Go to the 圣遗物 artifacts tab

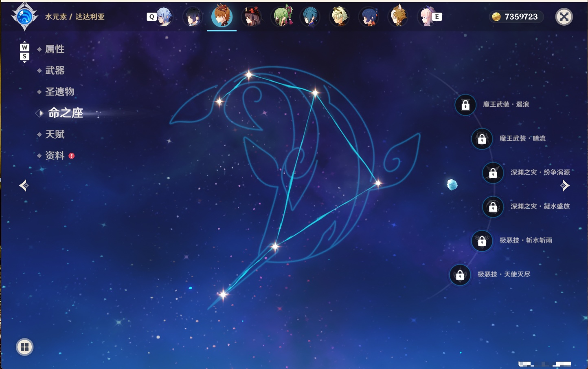pyautogui.click(x=59, y=92)
